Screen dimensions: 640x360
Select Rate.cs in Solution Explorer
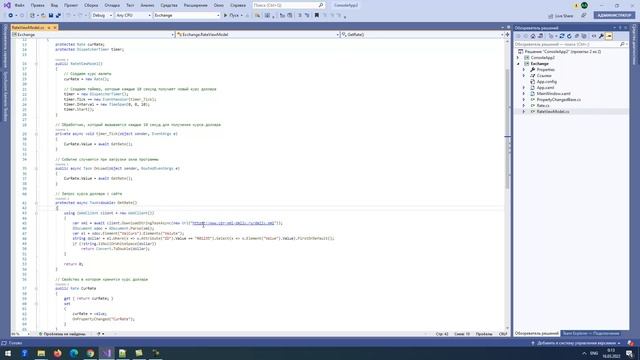[x=543, y=105]
